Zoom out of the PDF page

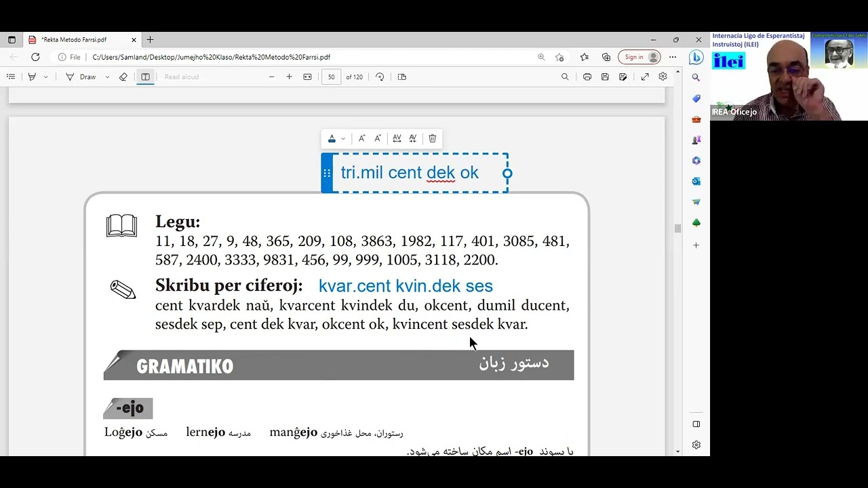[x=271, y=77]
